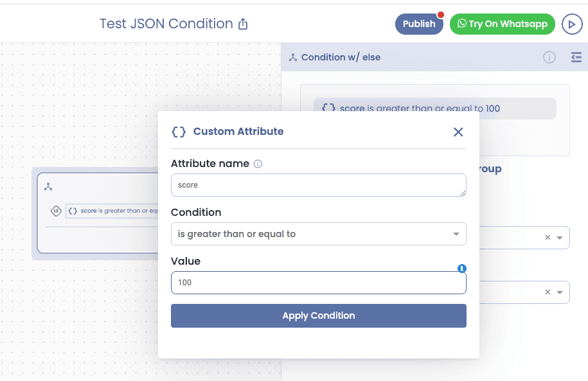The image size is (588, 381).
Task: Focus the Attribute name field containing score
Action: pos(319,185)
